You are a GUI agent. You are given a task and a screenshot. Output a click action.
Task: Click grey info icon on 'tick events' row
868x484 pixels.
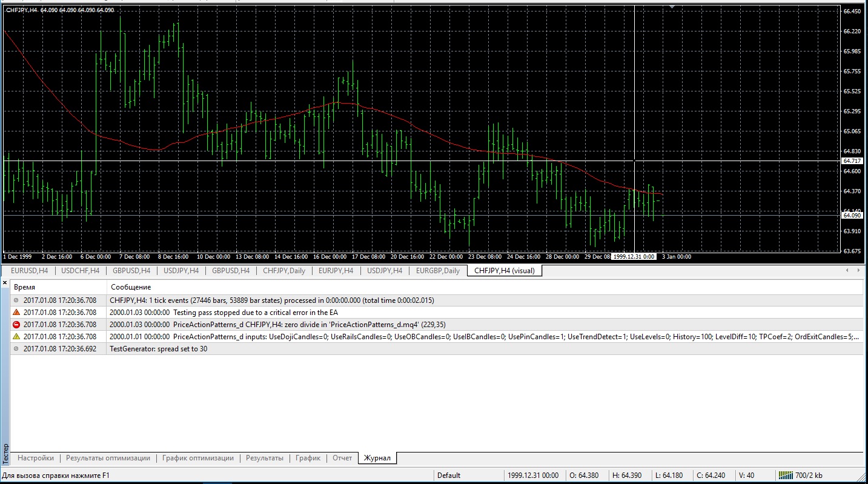16,300
